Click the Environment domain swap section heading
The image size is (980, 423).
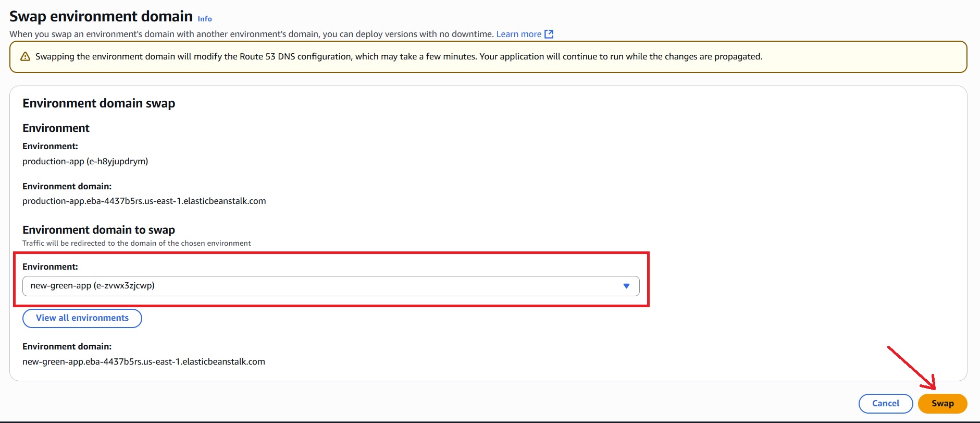[x=98, y=103]
